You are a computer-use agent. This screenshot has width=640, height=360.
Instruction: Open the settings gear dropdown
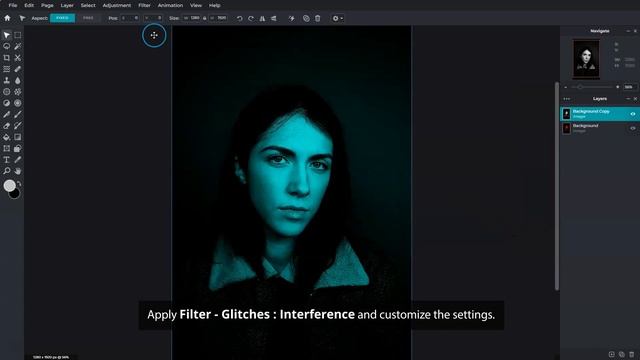(337, 18)
